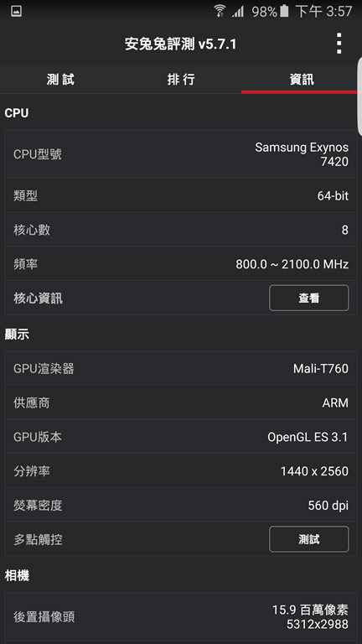Tap the cellular signal strength icon

[238, 11]
